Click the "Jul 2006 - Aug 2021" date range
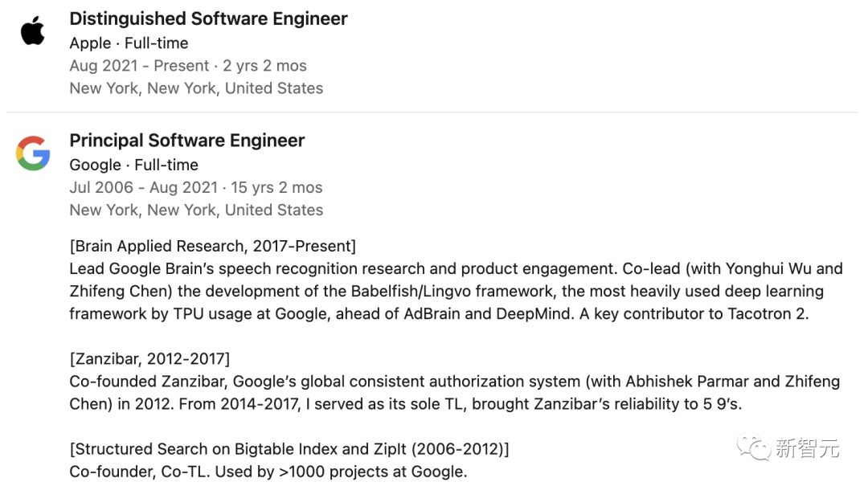The image size is (868, 486). (143, 188)
